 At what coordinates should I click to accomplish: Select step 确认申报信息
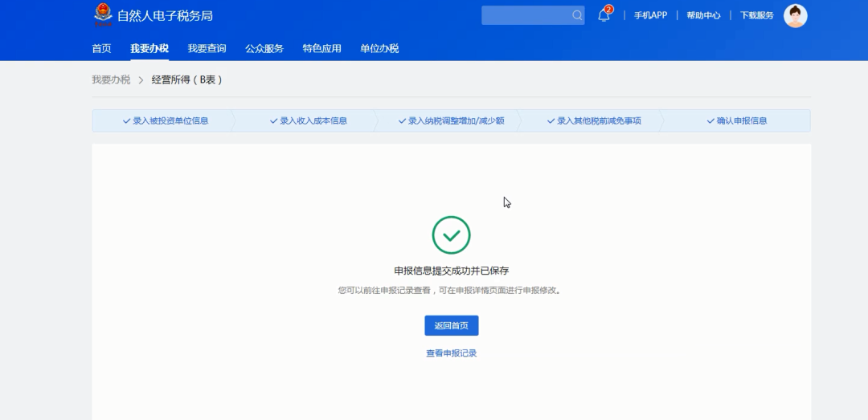click(x=737, y=120)
